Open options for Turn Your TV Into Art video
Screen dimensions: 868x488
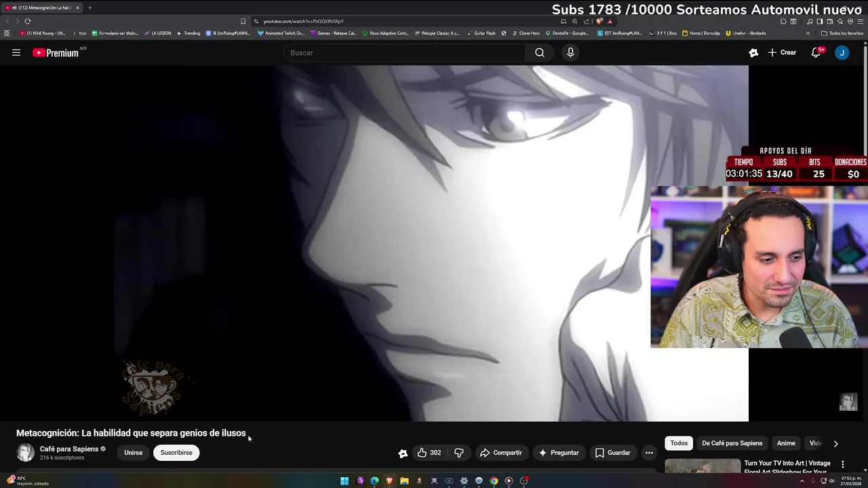(x=843, y=464)
